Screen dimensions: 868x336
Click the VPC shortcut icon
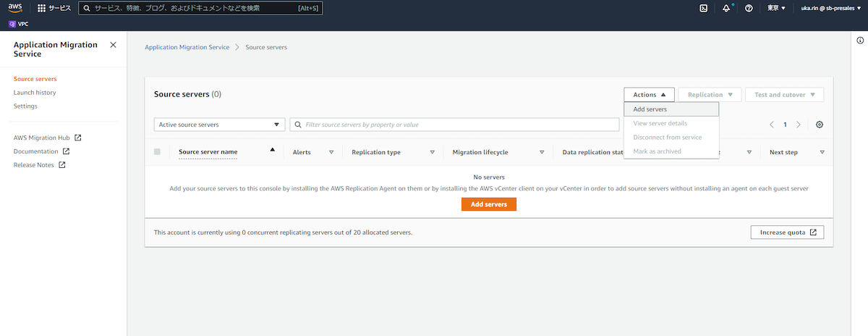pos(12,23)
